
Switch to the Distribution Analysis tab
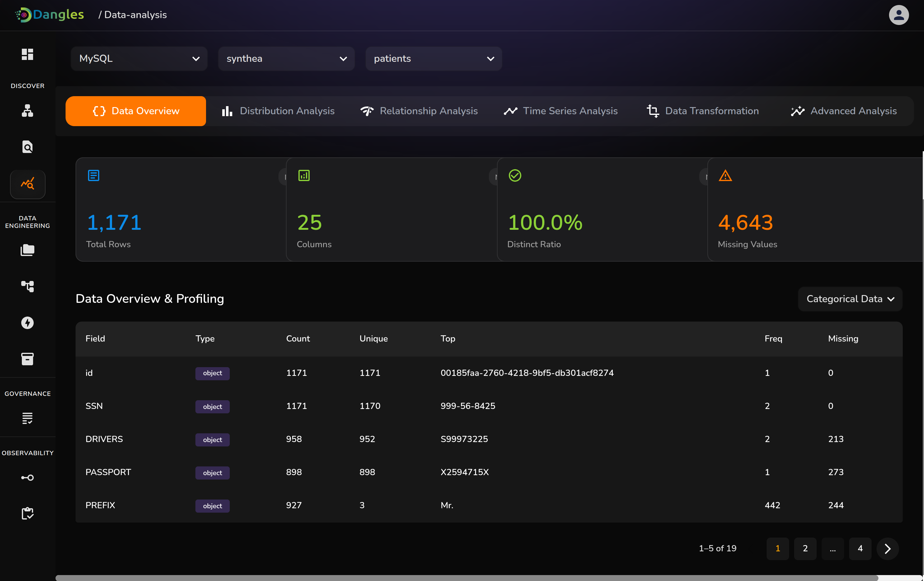tap(278, 111)
